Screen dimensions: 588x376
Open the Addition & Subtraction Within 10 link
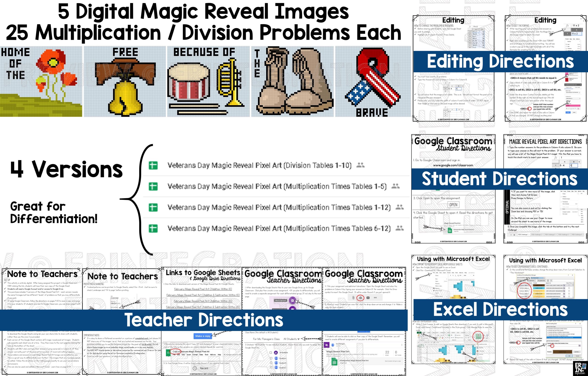coord(203,295)
